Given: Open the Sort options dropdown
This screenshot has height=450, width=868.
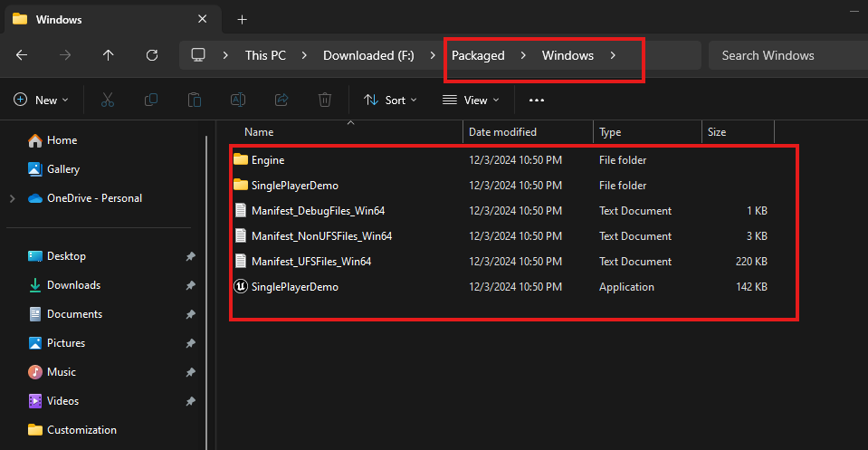Looking at the screenshot, I should pos(390,100).
